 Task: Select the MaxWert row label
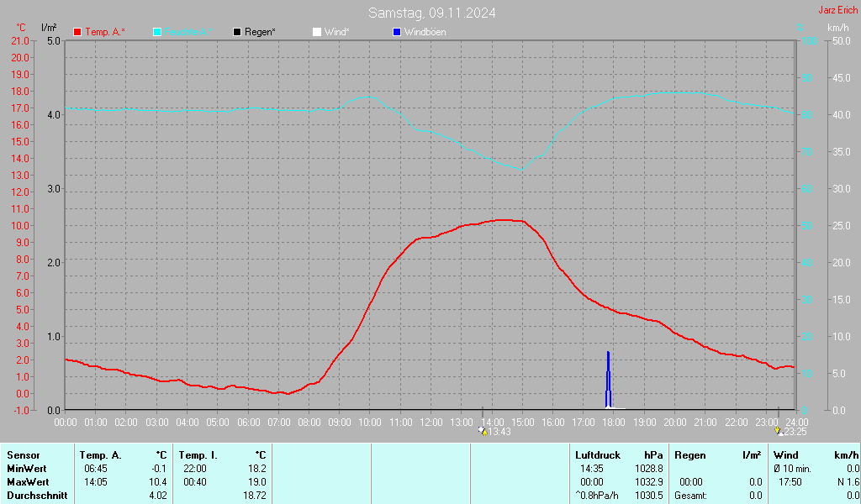point(27,482)
